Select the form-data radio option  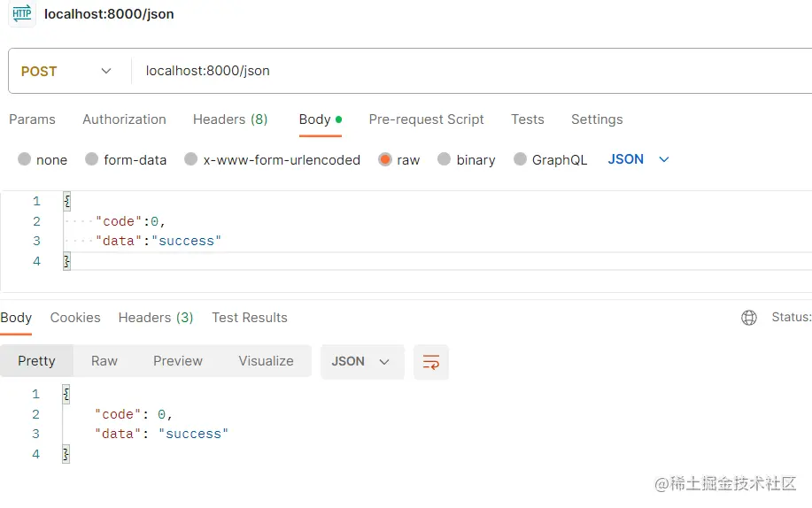(x=92, y=160)
